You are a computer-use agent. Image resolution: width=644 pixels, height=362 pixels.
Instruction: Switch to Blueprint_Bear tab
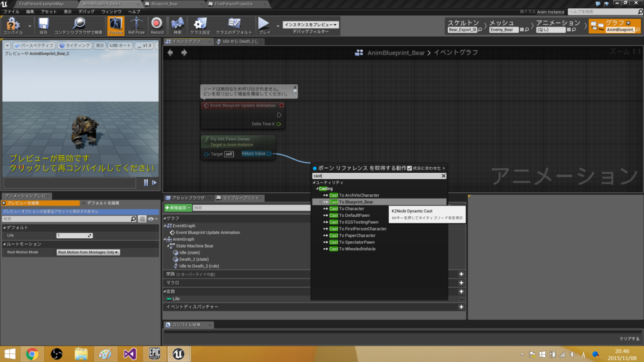(x=164, y=4)
